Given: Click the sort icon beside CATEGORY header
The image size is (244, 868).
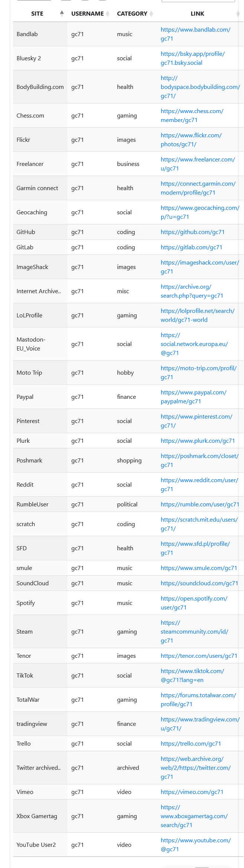Looking at the screenshot, I should pos(151,13).
